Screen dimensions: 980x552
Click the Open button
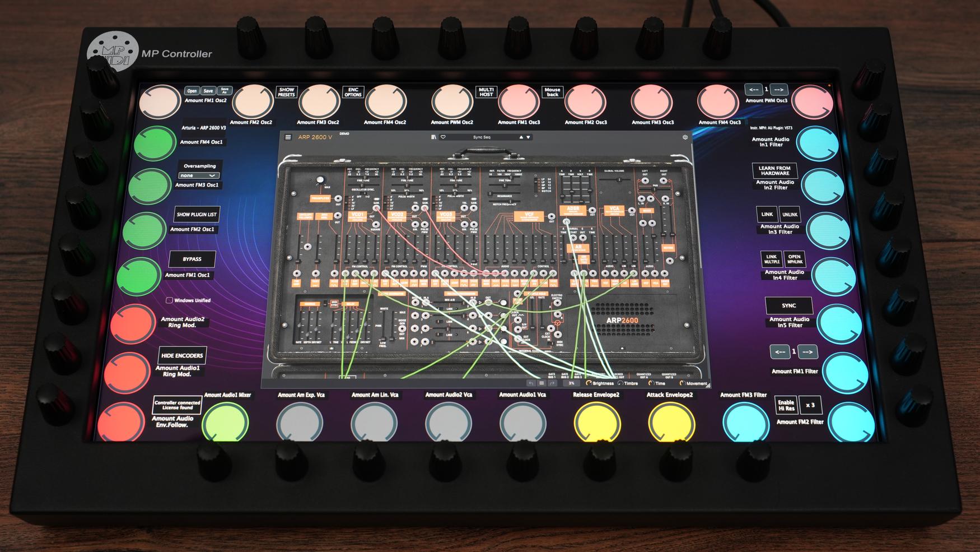coord(192,91)
